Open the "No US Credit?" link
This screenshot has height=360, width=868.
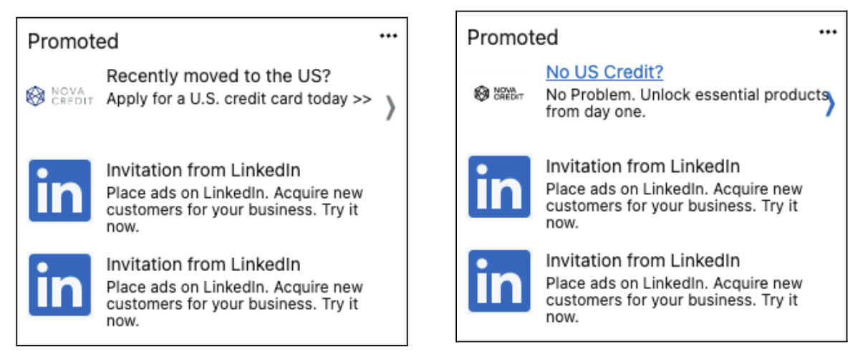(x=604, y=72)
